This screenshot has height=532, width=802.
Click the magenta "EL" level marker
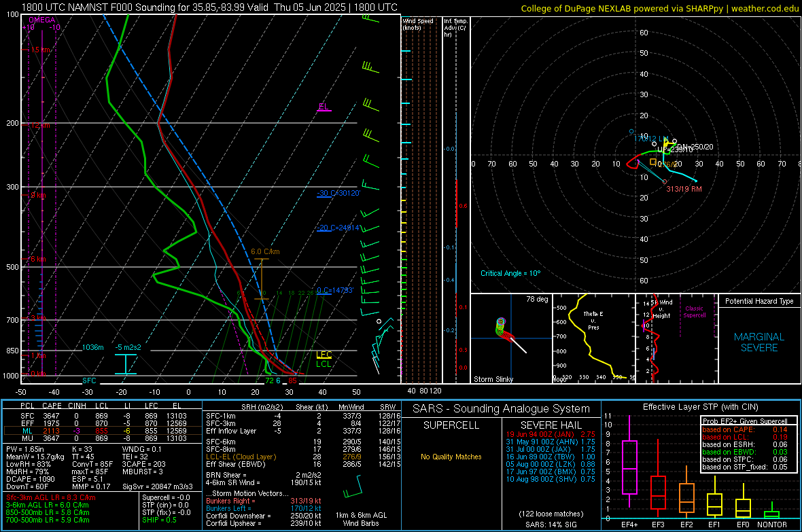[324, 107]
